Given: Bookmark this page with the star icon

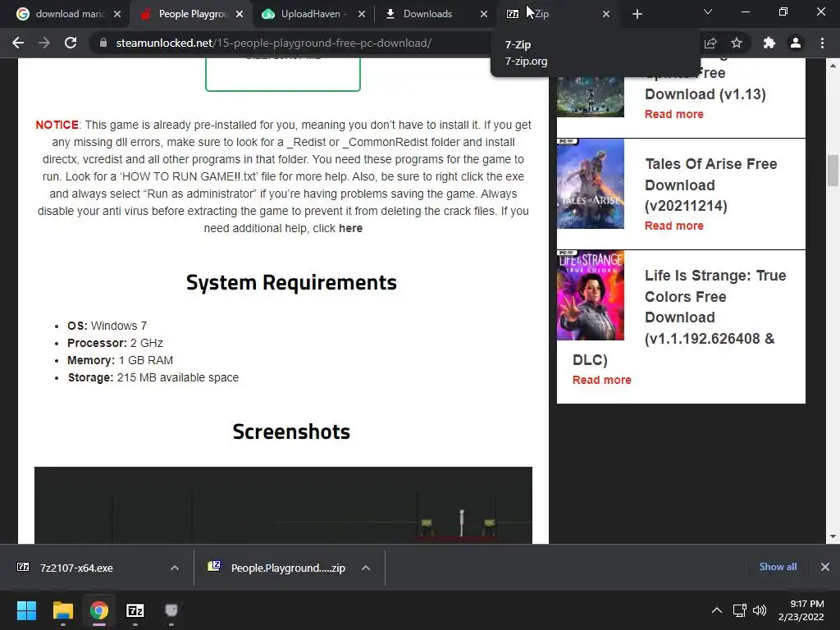Looking at the screenshot, I should click(737, 43).
